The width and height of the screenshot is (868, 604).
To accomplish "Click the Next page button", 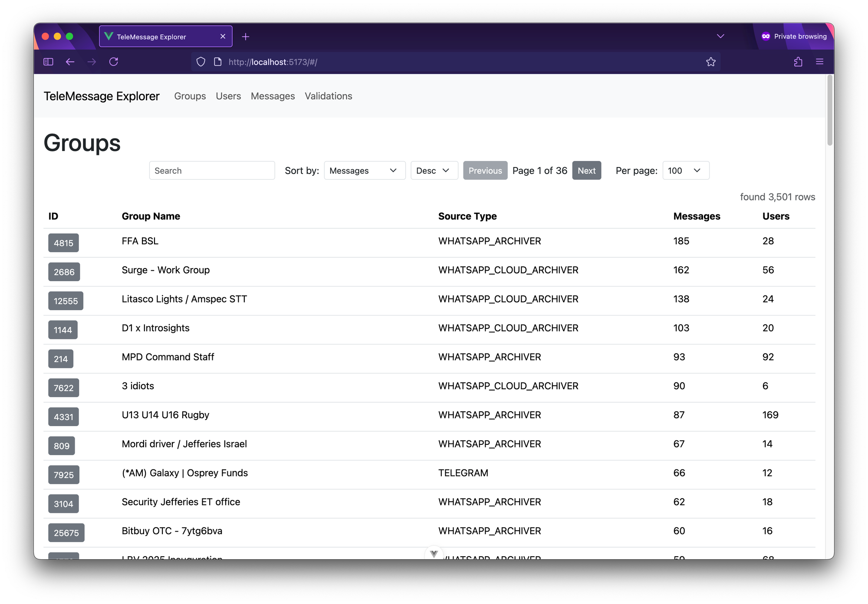I will (x=586, y=171).
